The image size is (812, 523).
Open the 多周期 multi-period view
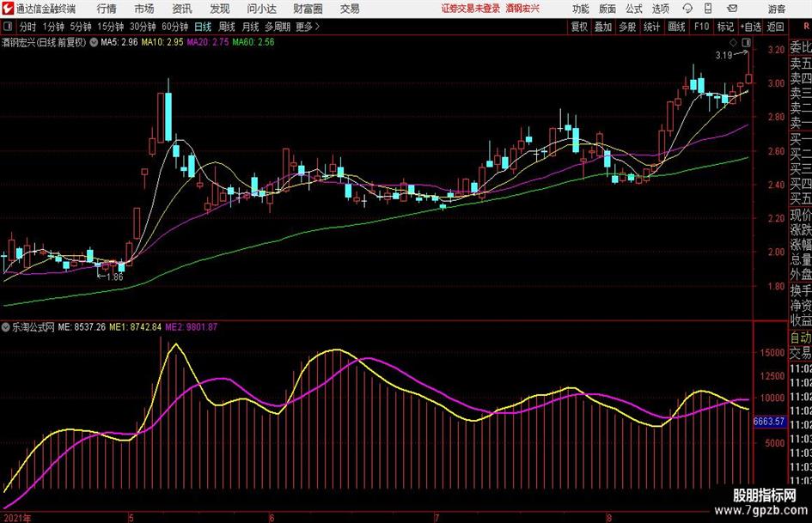pos(278,27)
